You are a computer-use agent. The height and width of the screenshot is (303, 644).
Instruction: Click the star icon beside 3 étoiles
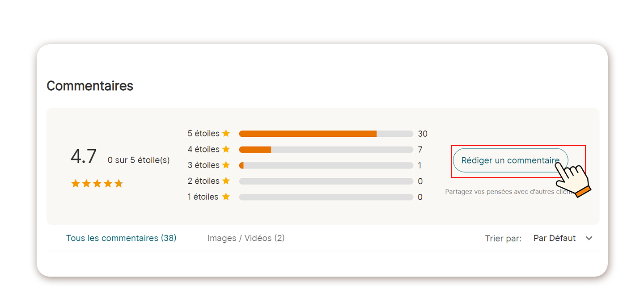[x=226, y=165]
